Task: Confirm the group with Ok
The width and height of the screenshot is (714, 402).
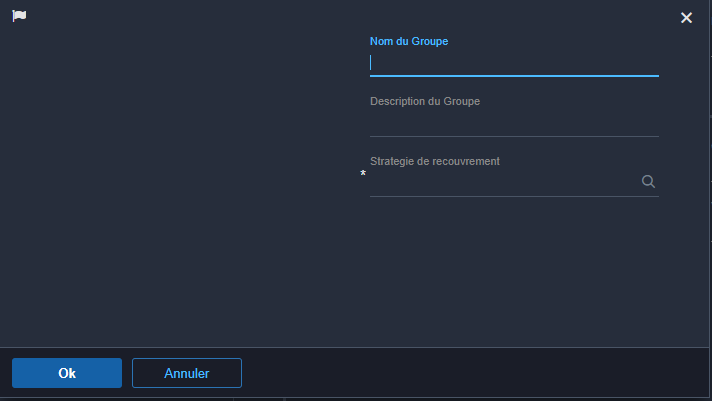Action: click(x=67, y=373)
